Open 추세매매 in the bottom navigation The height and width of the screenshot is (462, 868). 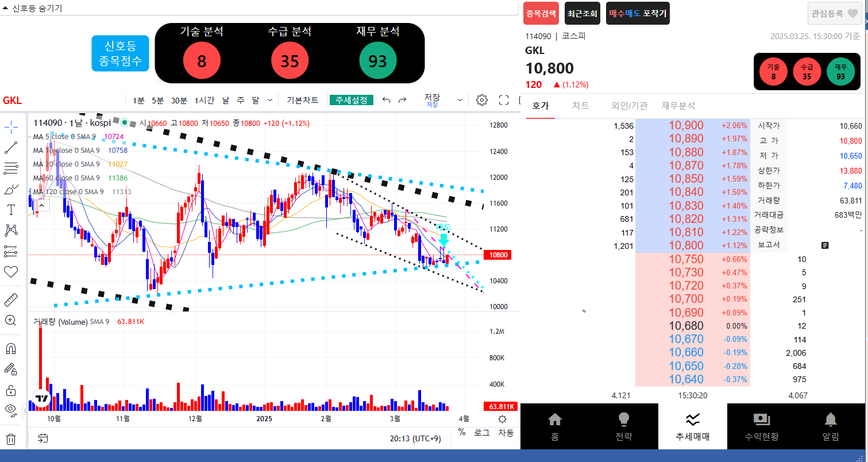coord(693,426)
